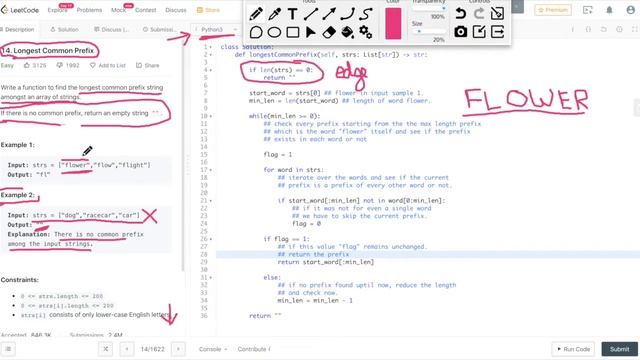Click the Submit button

point(619,349)
